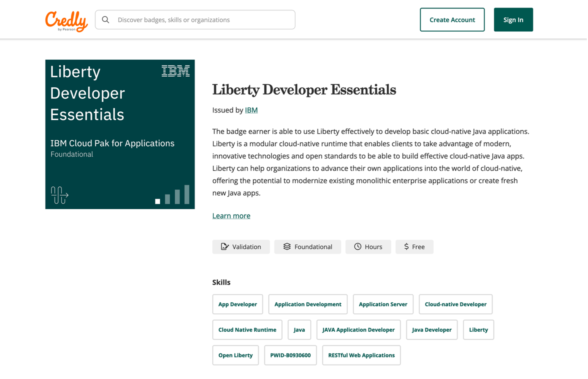Click the signal bars level icon on badge

click(172, 195)
